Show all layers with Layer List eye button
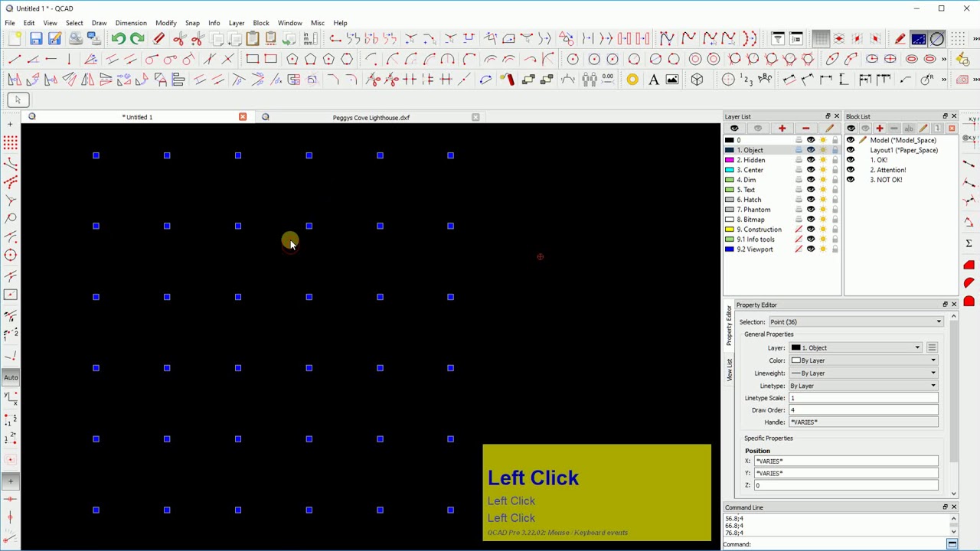Image resolution: width=980 pixels, height=551 pixels. tap(734, 129)
